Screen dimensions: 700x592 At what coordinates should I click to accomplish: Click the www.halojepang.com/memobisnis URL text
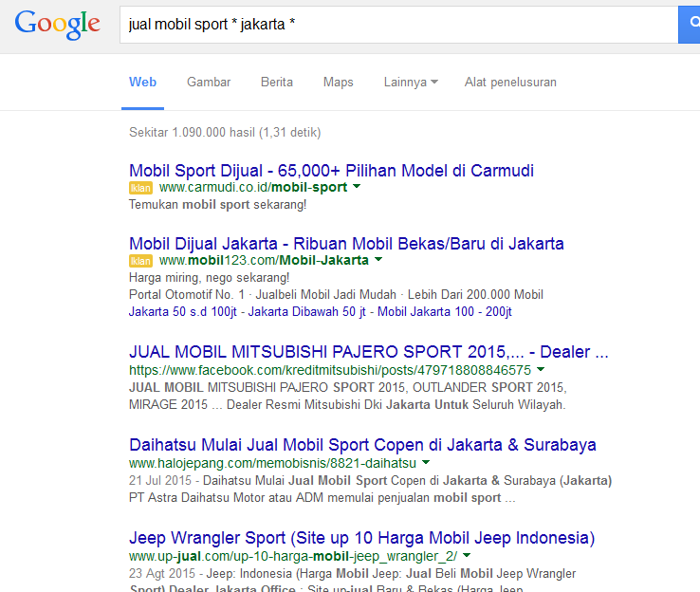pos(272,463)
